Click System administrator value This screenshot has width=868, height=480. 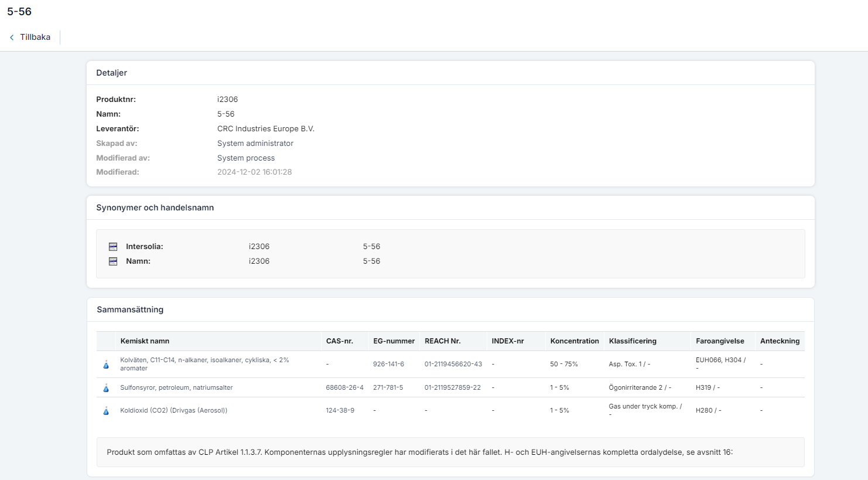pyautogui.click(x=255, y=144)
